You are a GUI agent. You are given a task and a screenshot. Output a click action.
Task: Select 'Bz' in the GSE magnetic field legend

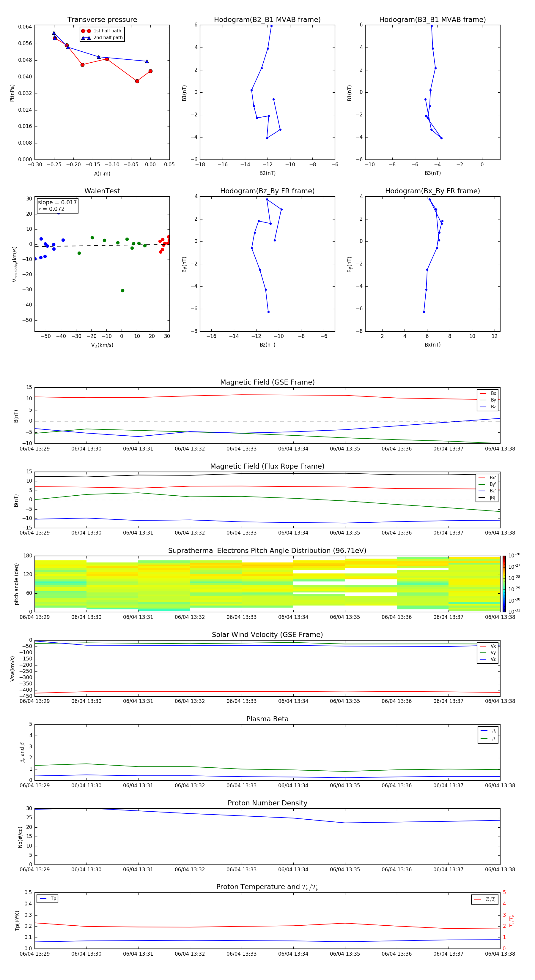point(488,407)
